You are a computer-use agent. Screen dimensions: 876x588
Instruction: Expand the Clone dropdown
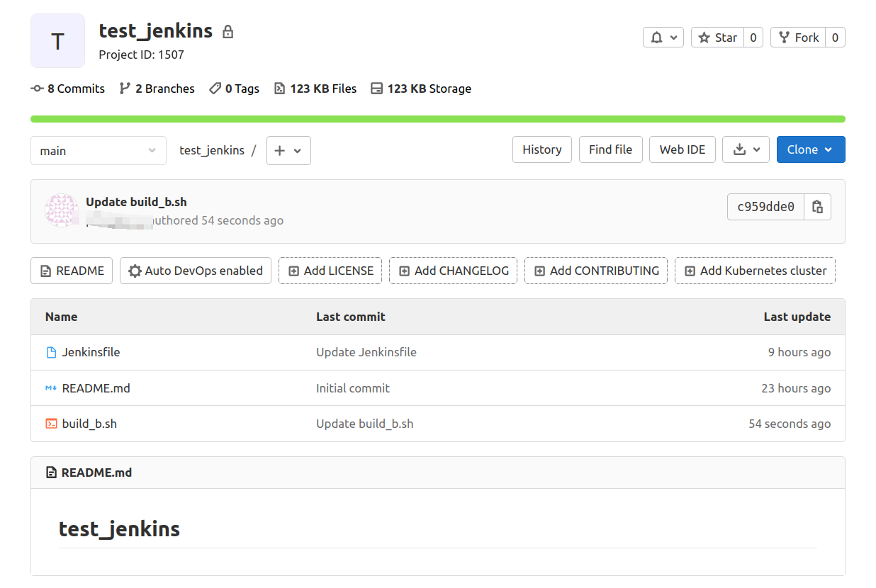[810, 149]
